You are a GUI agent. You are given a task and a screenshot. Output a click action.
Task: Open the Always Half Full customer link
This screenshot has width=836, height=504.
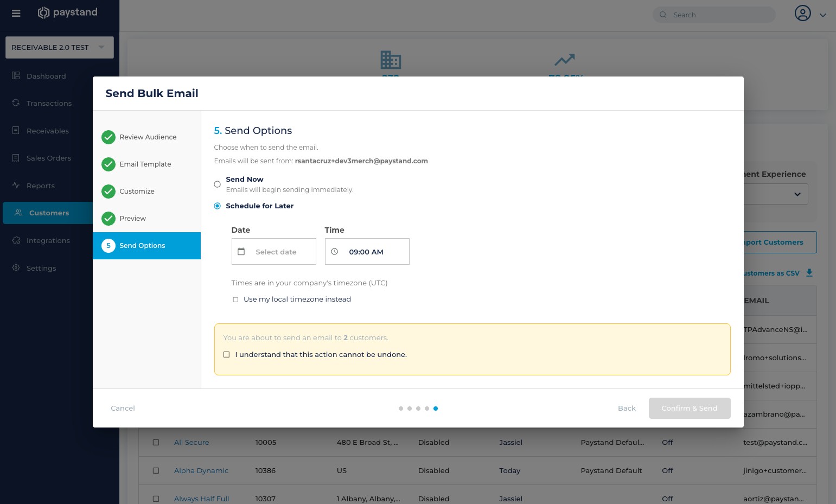(201, 499)
